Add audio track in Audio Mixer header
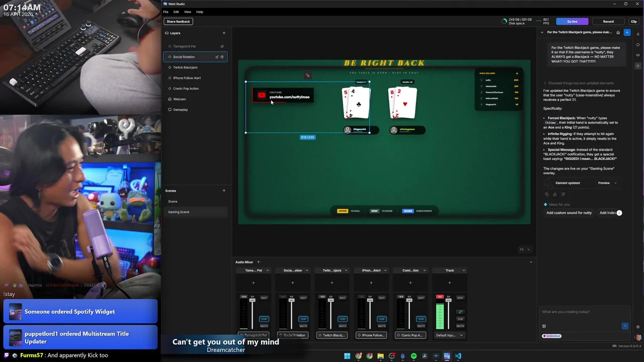The width and height of the screenshot is (644, 362). [x=259, y=262]
